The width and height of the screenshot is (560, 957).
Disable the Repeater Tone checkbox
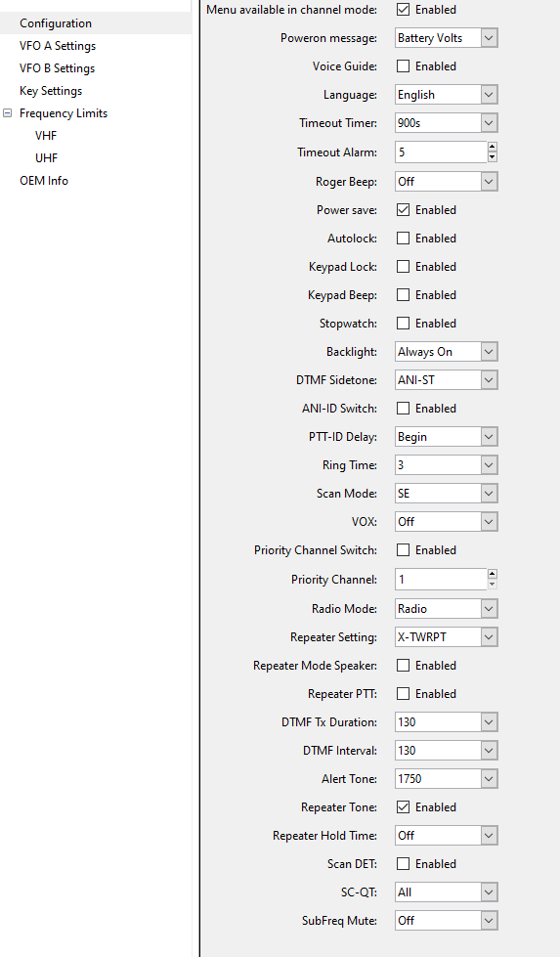click(403, 806)
